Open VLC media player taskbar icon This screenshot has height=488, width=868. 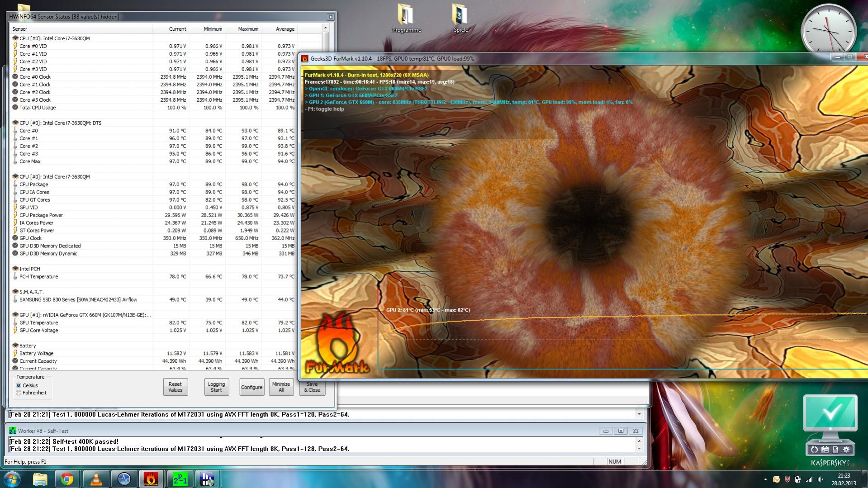coord(96,479)
